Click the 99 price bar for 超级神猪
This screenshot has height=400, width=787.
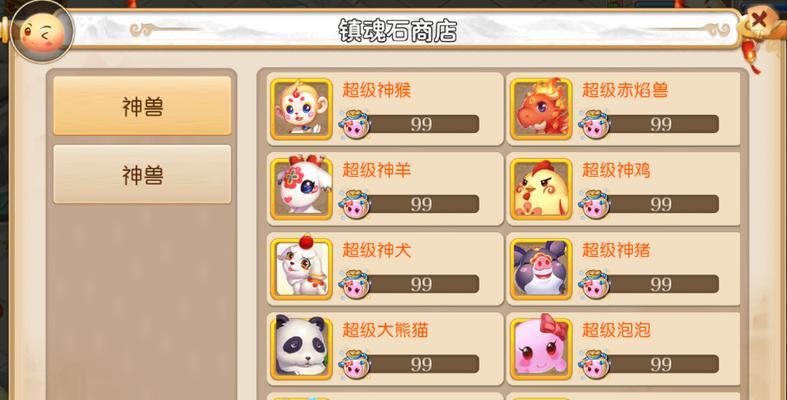[x=662, y=284]
